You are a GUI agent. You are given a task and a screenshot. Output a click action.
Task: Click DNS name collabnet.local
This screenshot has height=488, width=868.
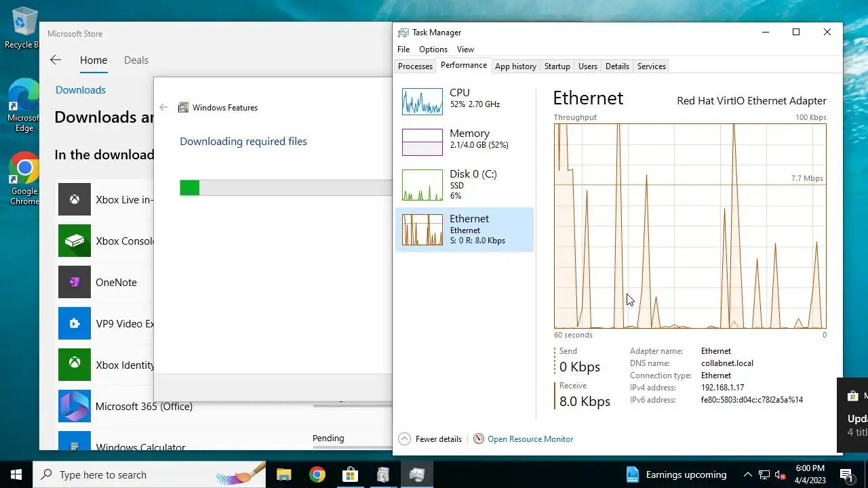tap(727, 363)
